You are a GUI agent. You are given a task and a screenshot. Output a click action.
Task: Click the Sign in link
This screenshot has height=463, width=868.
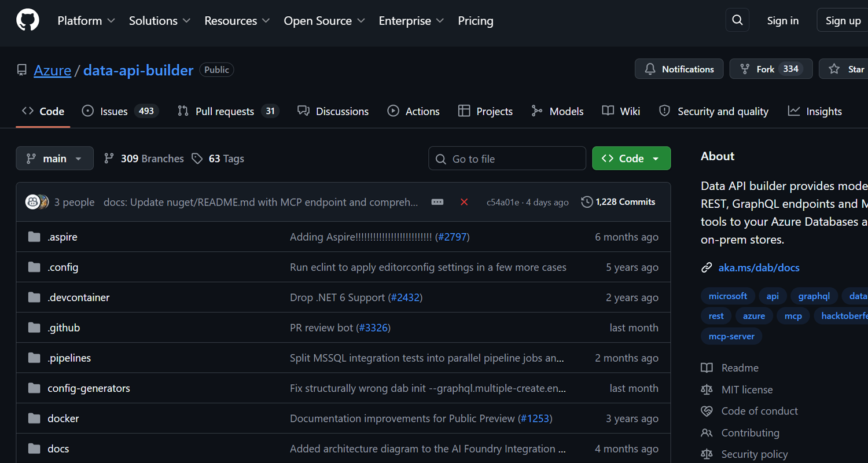783,20
